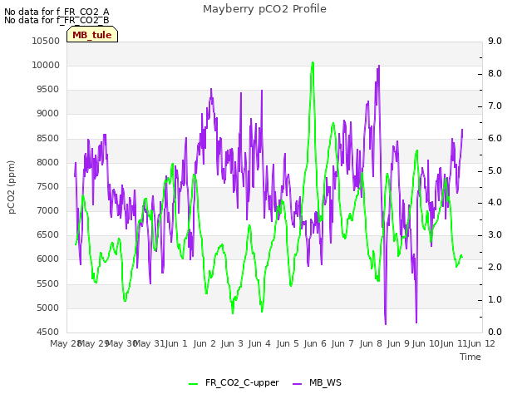Click the 8.0 right axis value
The image size is (532, 399).
[495, 74]
